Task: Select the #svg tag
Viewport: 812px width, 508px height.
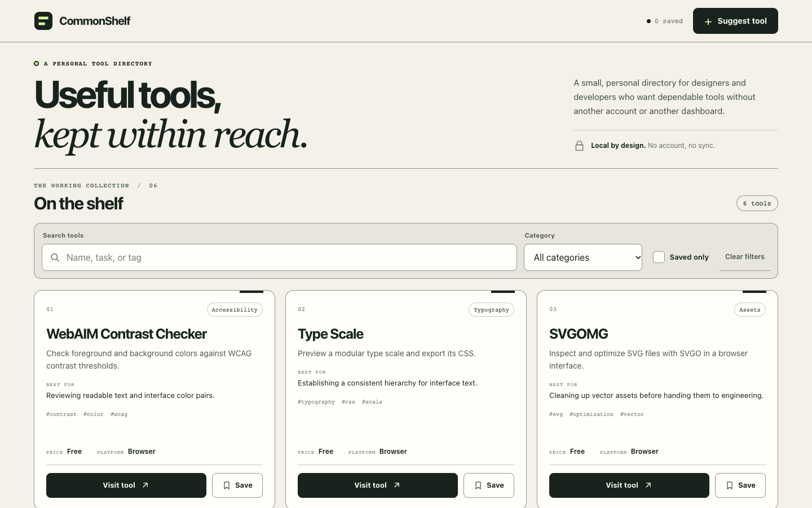Action: point(556,414)
